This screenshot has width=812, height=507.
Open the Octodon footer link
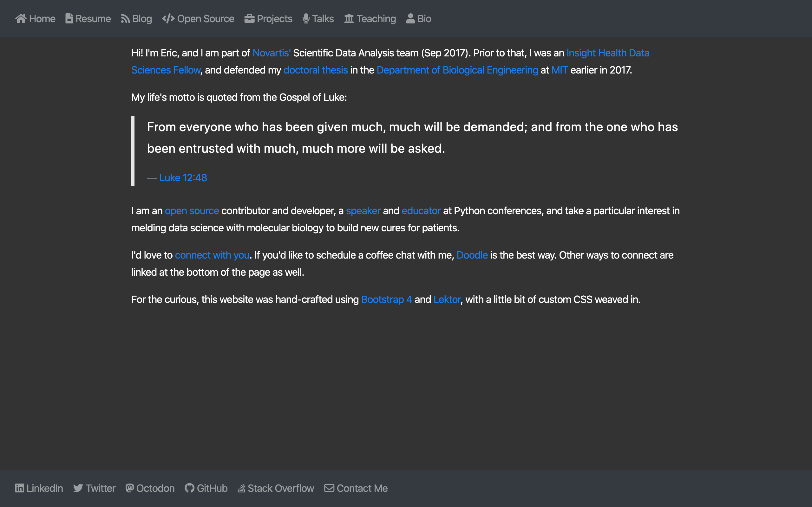tap(150, 488)
